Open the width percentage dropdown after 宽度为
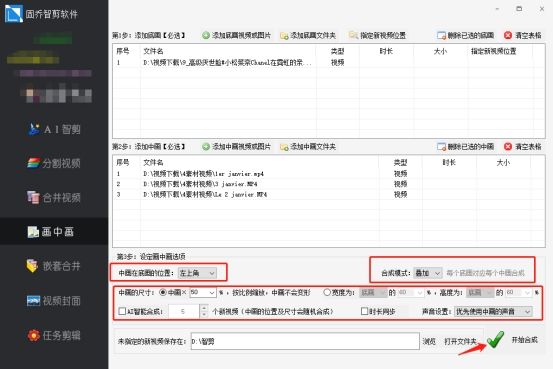The height and width of the screenshot is (369, 553). click(411, 292)
